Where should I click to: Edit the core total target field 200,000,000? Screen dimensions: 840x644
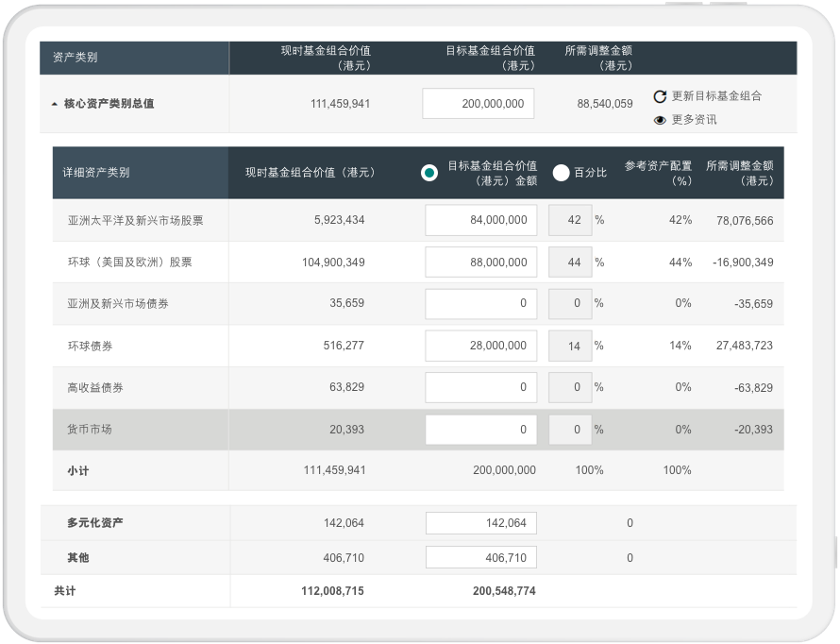(x=478, y=104)
